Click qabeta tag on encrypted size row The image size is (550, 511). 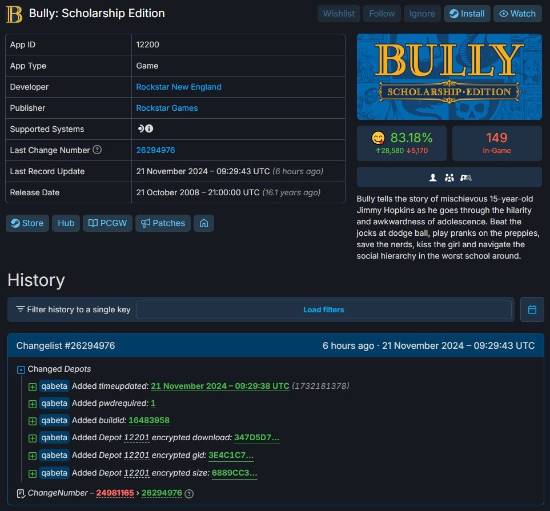54,473
